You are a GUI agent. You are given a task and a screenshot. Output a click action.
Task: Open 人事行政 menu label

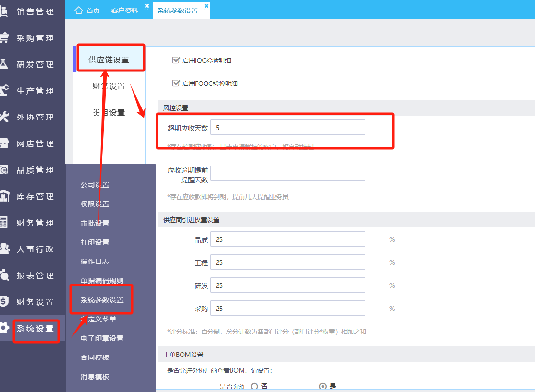tap(35, 249)
